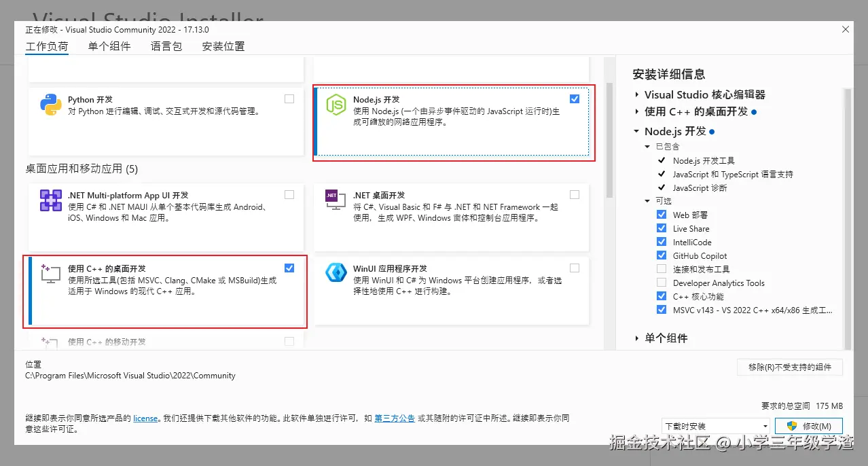
Task: Click 移除不受支持的组件 button
Action: click(x=790, y=367)
